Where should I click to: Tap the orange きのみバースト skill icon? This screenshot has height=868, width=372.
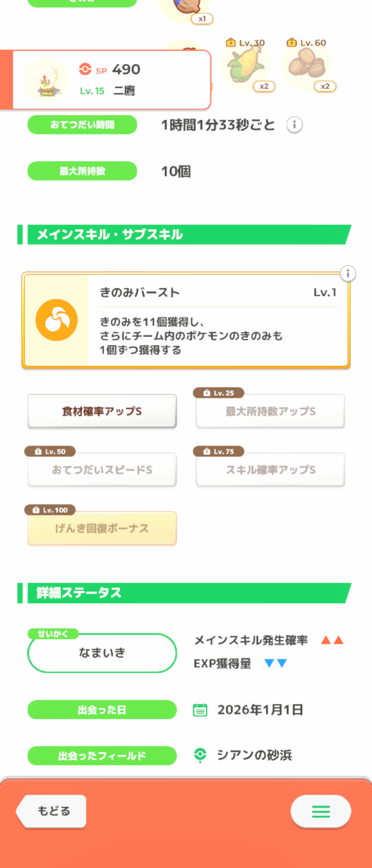56,320
